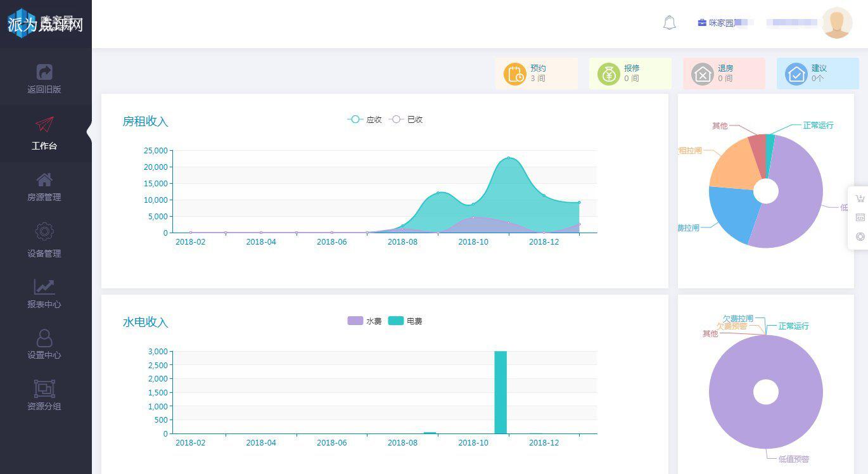
Task: Toggle the 电费 legend series
Action: (x=405, y=321)
